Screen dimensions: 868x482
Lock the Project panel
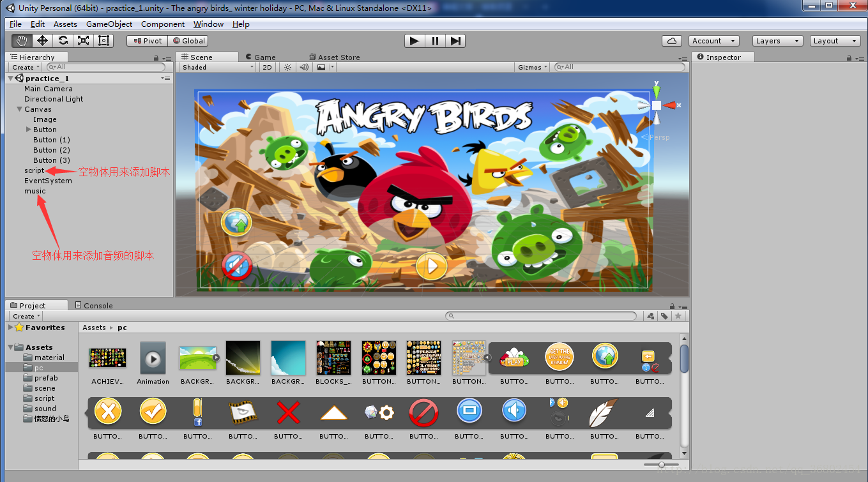(x=672, y=306)
